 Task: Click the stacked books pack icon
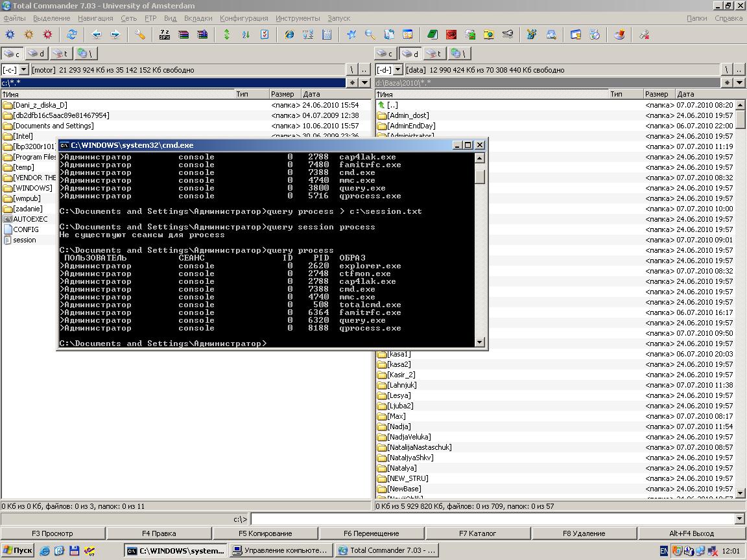tap(184, 34)
